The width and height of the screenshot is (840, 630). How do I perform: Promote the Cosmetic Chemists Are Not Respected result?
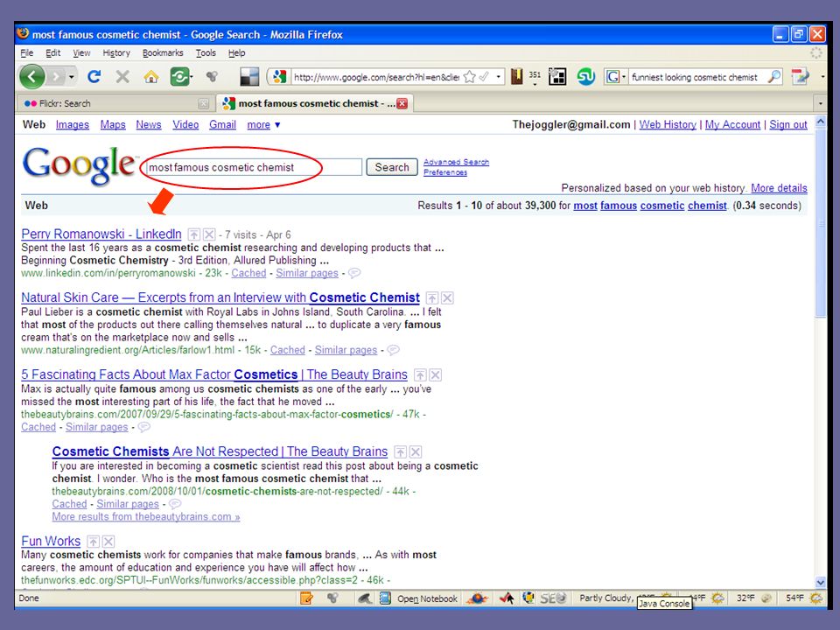(400, 452)
